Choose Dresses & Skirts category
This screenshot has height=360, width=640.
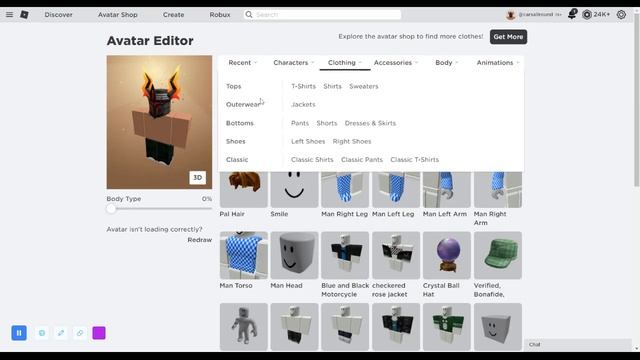[x=370, y=123]
